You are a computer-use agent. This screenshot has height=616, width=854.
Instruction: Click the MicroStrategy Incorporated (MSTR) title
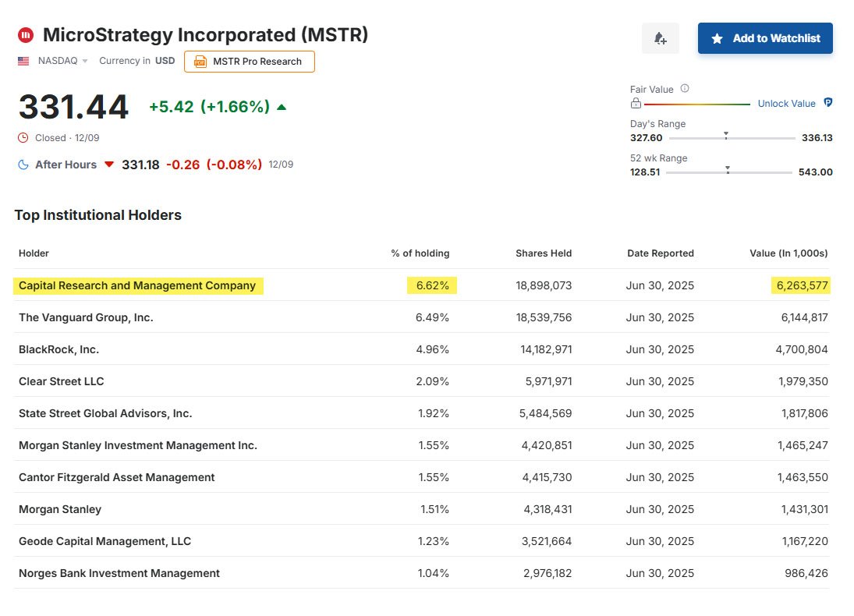click(x=206, y=35)
